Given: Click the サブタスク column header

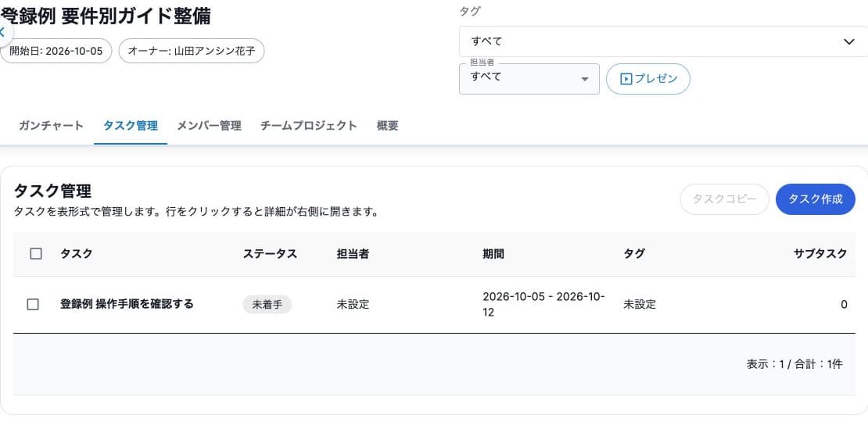Looking at the screenshot, I should point(820,254).
